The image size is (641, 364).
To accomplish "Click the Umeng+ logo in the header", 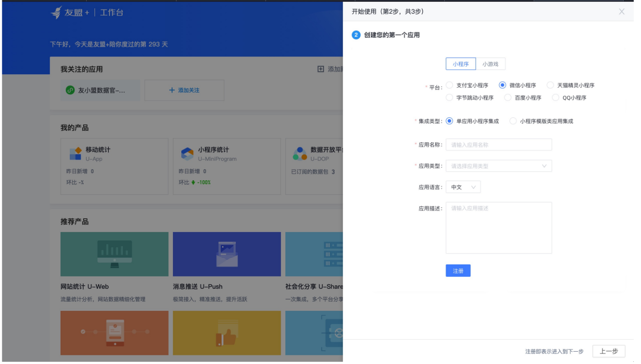I will [70, 13].
